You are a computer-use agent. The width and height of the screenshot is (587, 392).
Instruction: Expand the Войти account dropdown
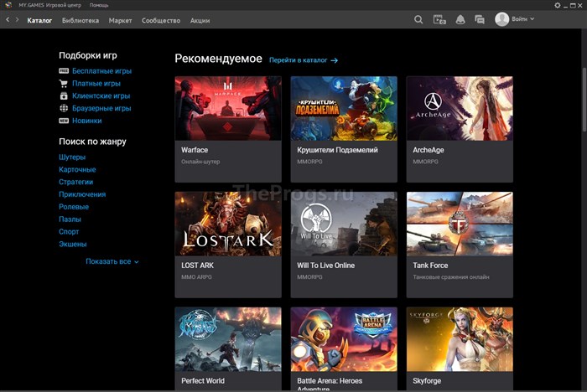pyautogui.click(x=523, y=19)
